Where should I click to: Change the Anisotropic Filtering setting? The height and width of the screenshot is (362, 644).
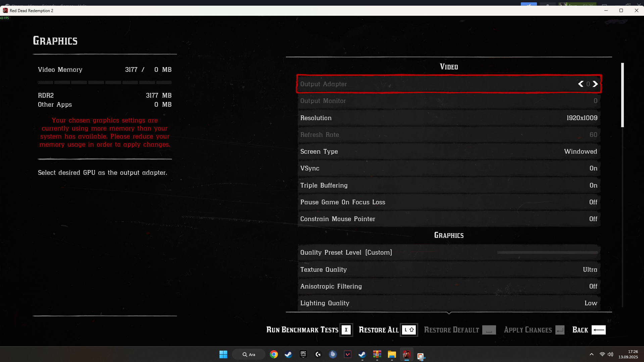449,286
